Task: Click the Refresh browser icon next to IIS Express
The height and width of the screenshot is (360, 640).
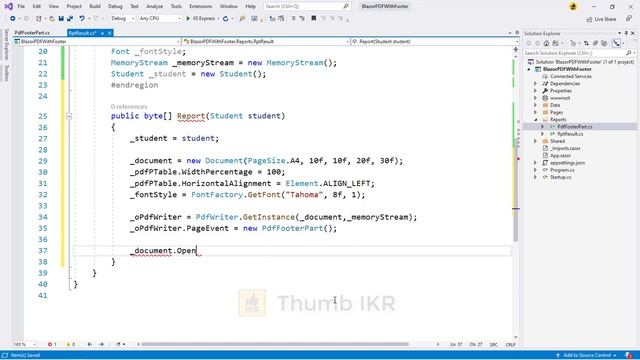Action: (x=225, y=18)
